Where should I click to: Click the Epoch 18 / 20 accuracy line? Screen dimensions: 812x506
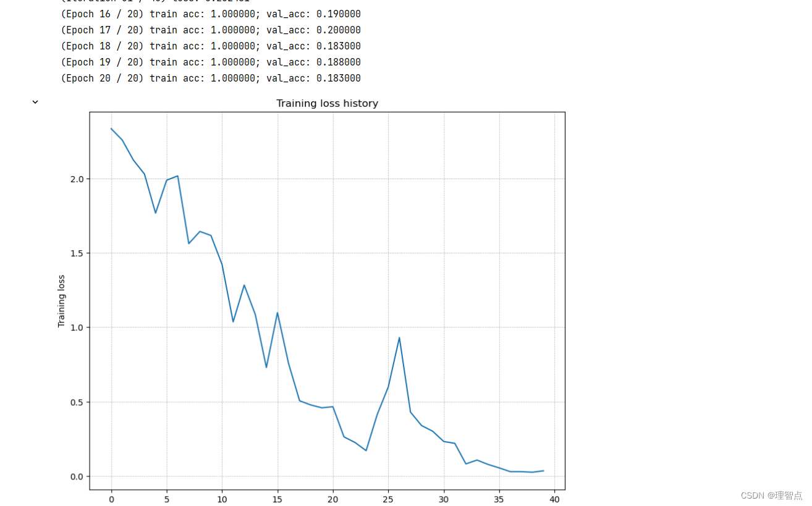(211, 46)
